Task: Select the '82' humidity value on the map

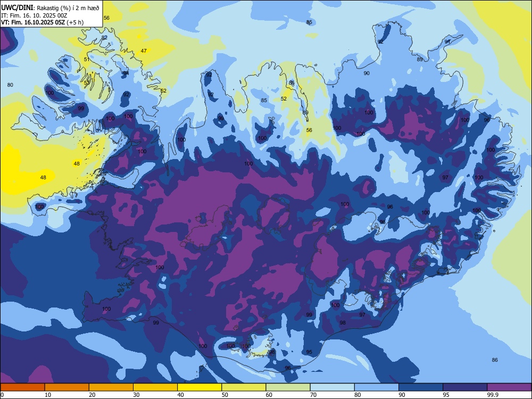Action: 104,38
